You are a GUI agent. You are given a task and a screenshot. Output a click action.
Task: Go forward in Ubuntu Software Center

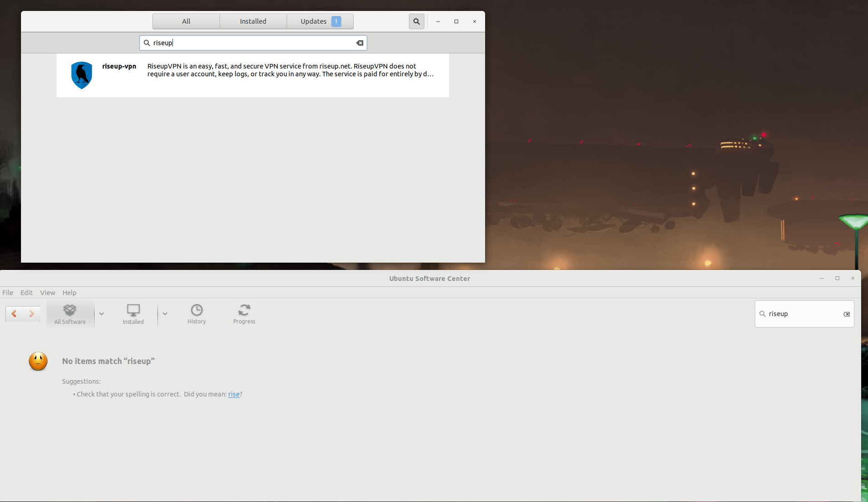(31, 313)
